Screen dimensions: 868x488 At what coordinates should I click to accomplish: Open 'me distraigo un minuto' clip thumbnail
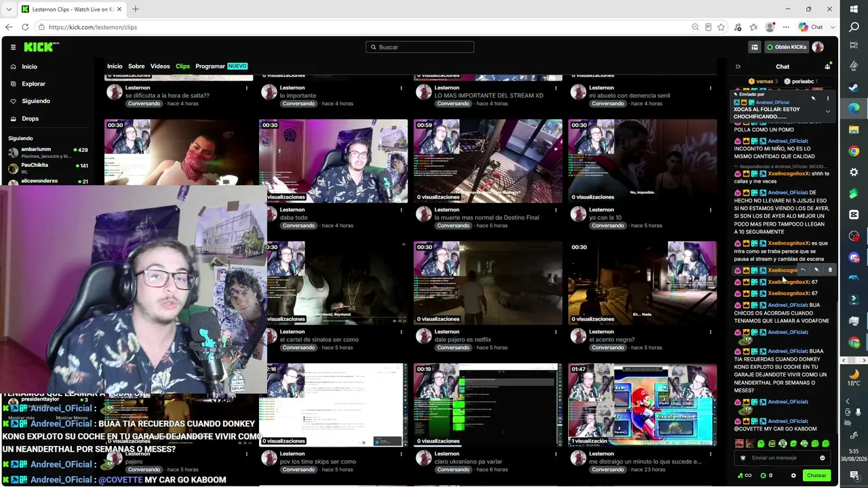642,405
